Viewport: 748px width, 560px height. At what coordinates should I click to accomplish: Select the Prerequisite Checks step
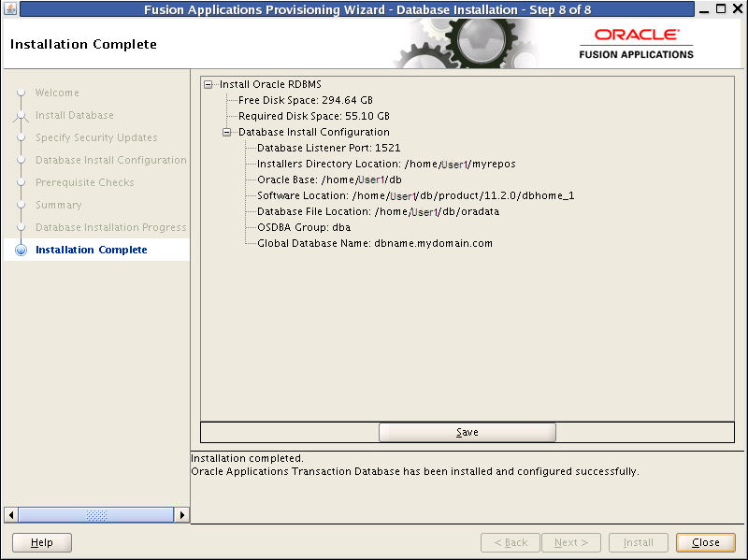coord(85,182)
